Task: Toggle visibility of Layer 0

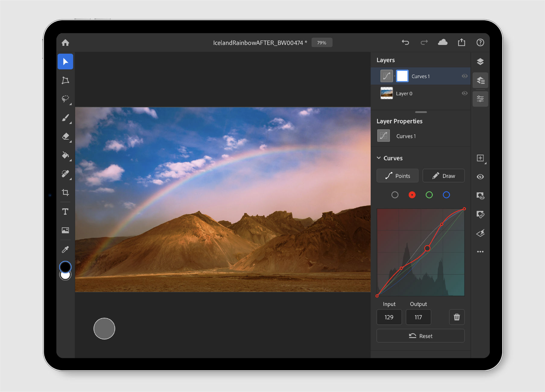Action: coord(464,93)
